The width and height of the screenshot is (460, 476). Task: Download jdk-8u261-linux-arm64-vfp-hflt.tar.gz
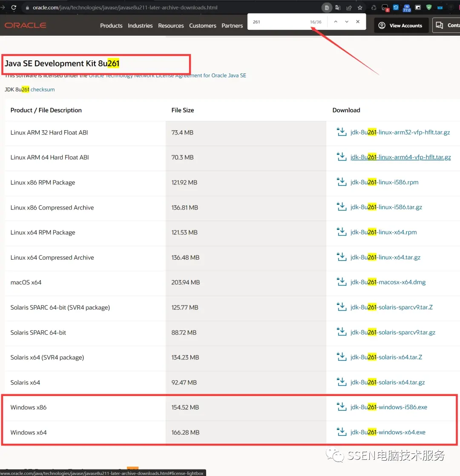400,157
